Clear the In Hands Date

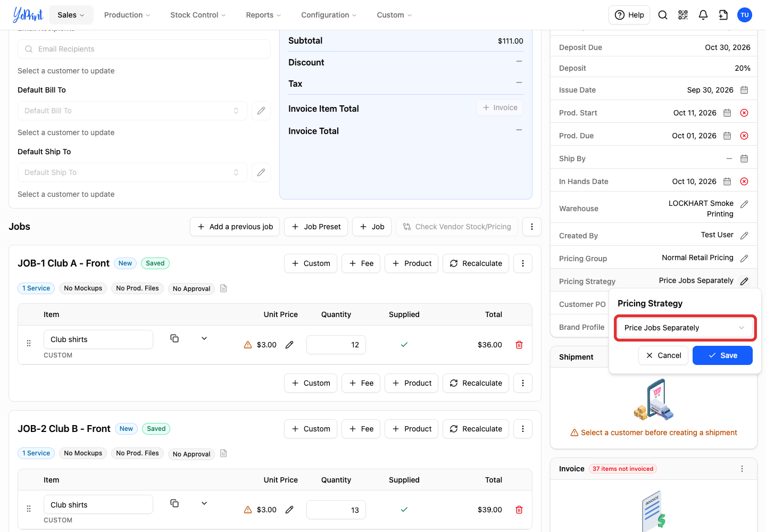[x=744, y=181]
